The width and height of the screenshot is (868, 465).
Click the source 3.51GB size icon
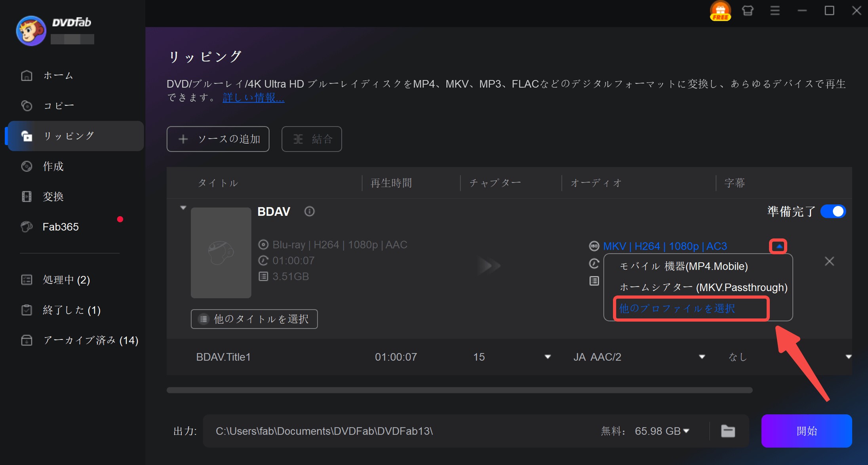[263, 276]
